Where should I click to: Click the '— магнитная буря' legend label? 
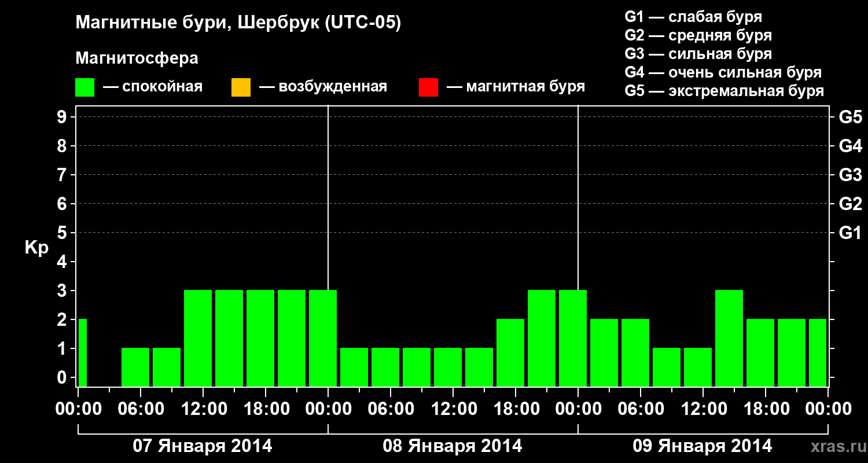click(516, 87)
